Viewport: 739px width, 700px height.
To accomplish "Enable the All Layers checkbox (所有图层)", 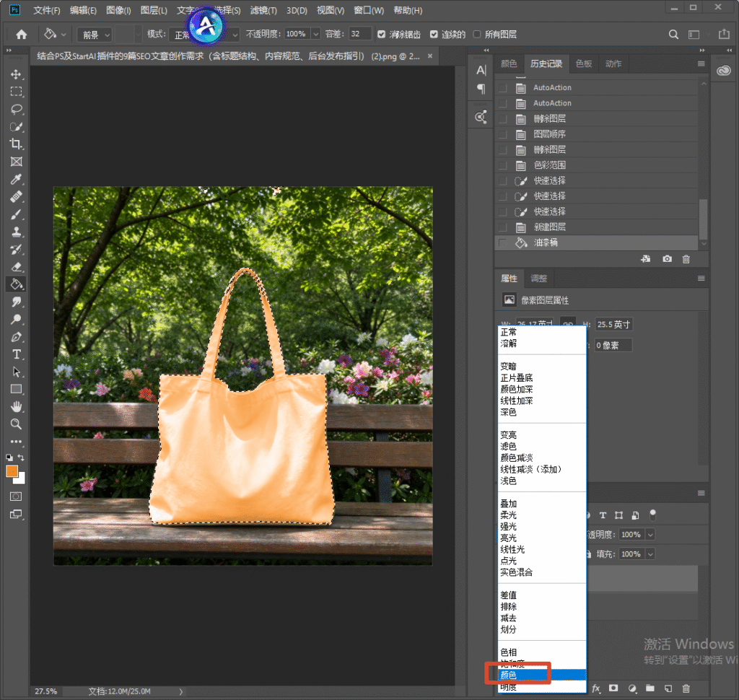I will (x=476, y=35).
